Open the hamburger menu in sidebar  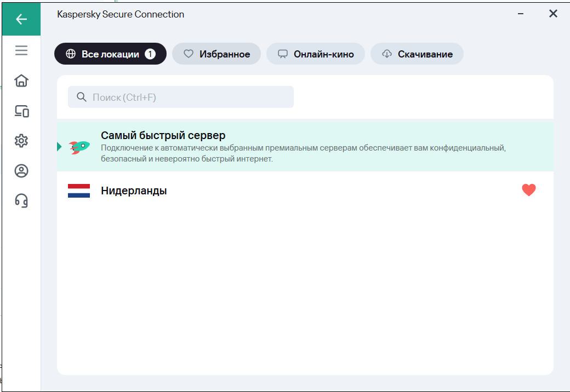point(21,50)
